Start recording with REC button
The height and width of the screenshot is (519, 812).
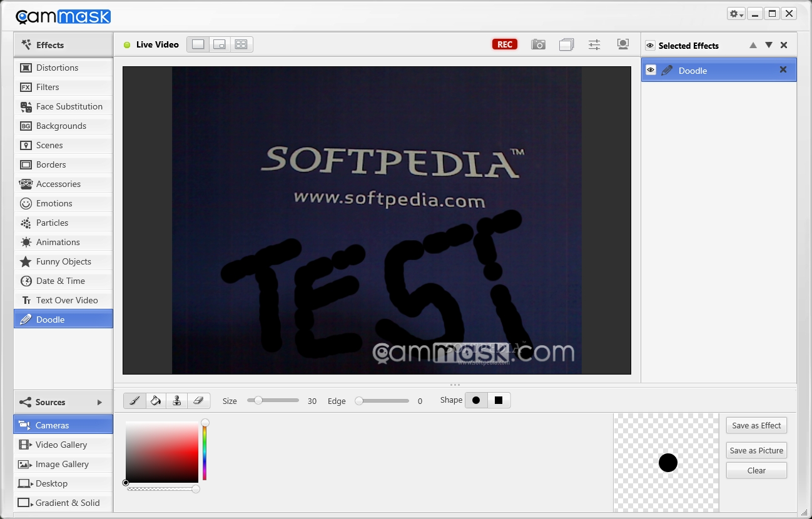tap(505, 44)
